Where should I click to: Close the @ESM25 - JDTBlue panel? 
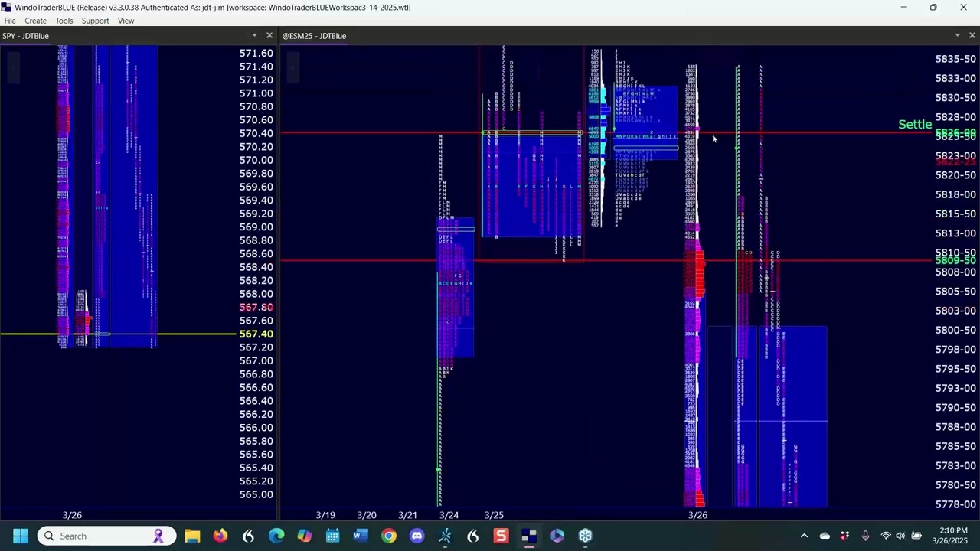(972, 35)
